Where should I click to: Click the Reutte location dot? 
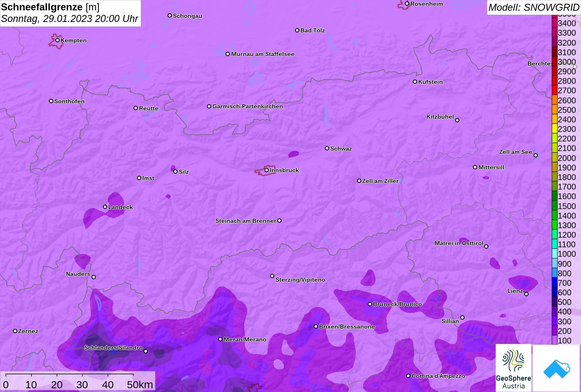[x=136, y=108]
